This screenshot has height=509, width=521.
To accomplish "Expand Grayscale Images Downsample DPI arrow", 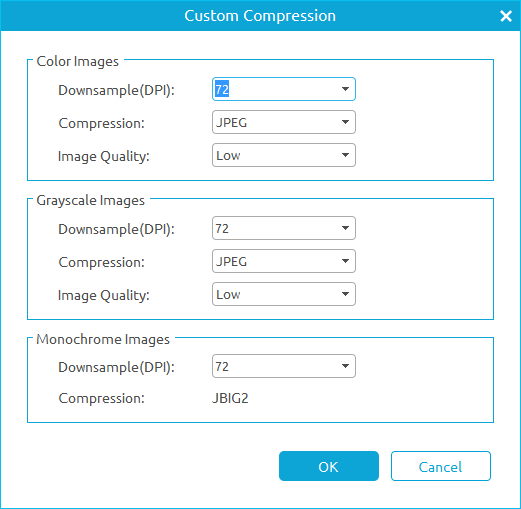I will coord(345,228).
